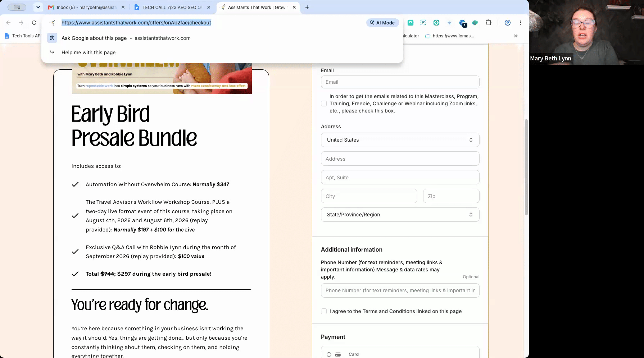Click the checkout URL in address bar
This screenshot has height=358, width=644.
(136, 23)
